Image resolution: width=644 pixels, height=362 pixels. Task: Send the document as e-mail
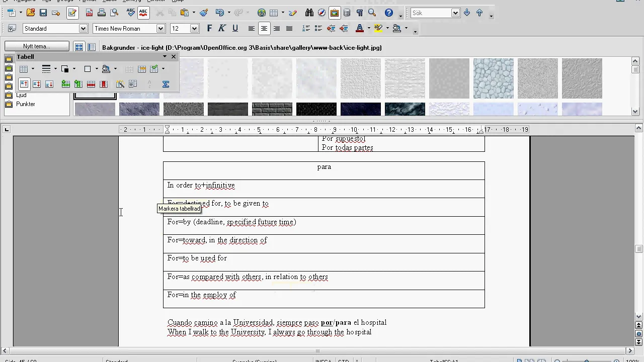(56, 13)
